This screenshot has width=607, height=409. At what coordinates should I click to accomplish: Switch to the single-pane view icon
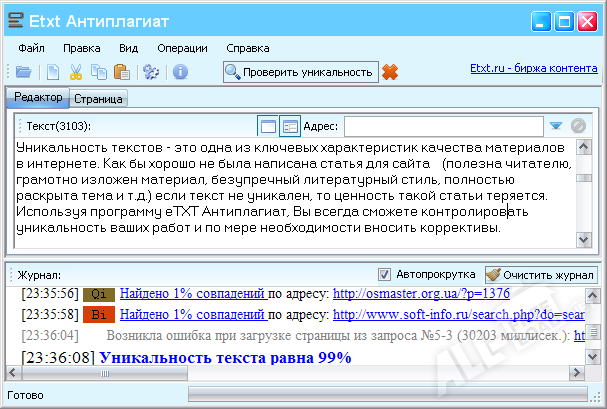pos(267,126)
